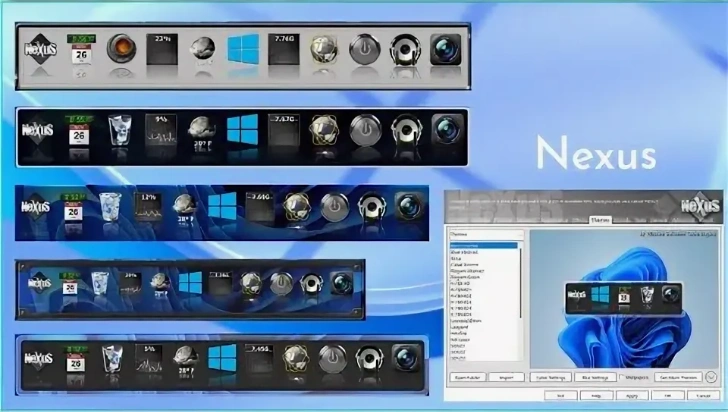Screen dimensions: 728x412
Task: Click the webcam icon on the borderless blue wave dock
Action: [x=372, y=207]
